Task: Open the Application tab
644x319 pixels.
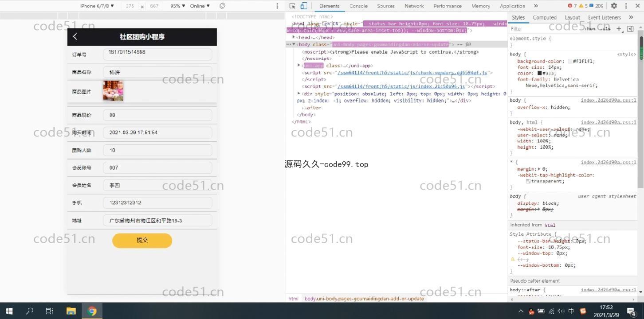Action: click(x=512, y=6)
